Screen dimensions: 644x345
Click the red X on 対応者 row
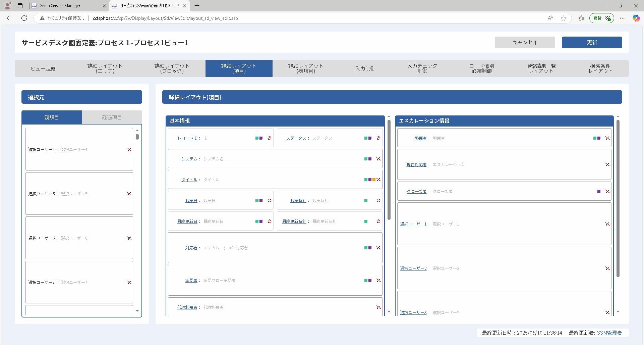tap(378, 248)
